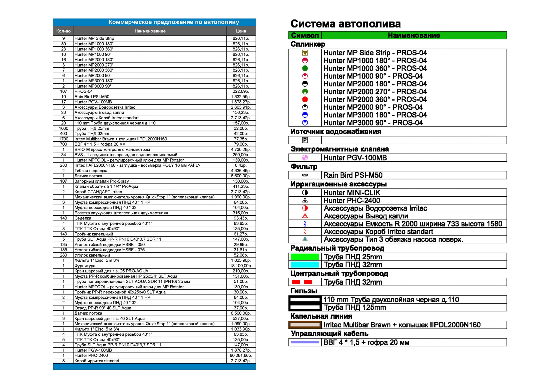This screenshot has width=555, height=392.
Task: Click the blue MP3000 180° sprinkler symbol
Action: tap(305, 115)
